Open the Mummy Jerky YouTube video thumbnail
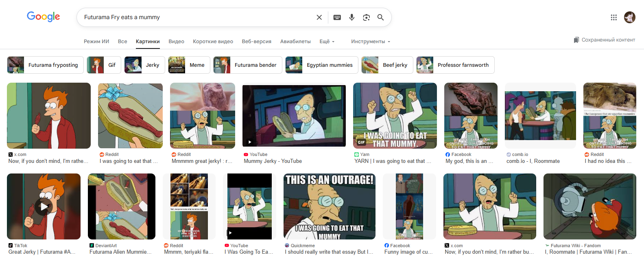Image resolution: width=644 pixels, height=259 pixels. [x=294, y=116]
